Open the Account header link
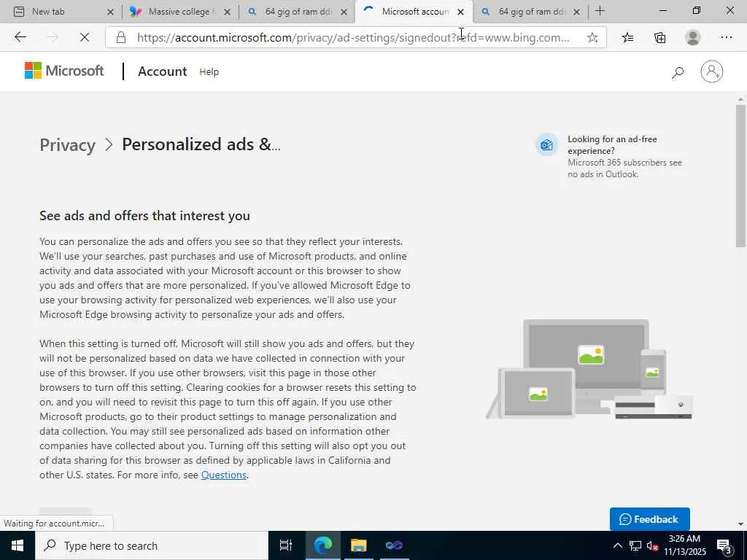 coord(163,71)
